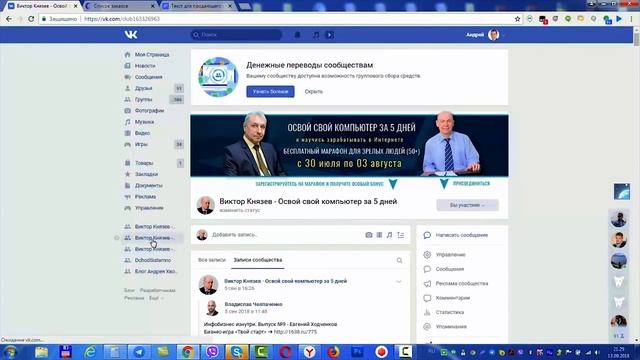Click the browser address bar URL
640x360 pixels.
(122, 19)
